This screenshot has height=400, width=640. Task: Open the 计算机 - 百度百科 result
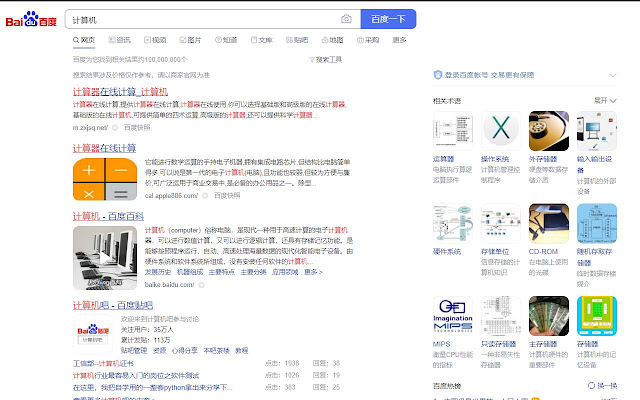point(108,216)
